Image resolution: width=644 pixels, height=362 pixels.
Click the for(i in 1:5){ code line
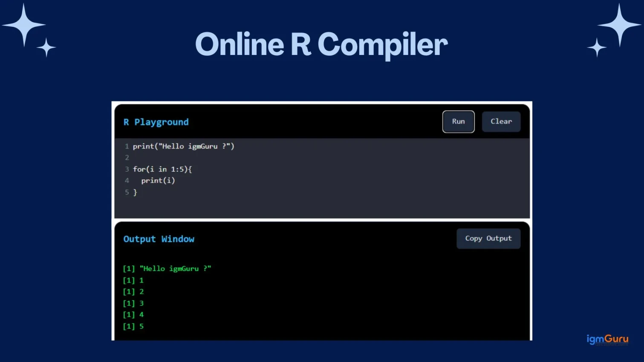pos(162,169)
